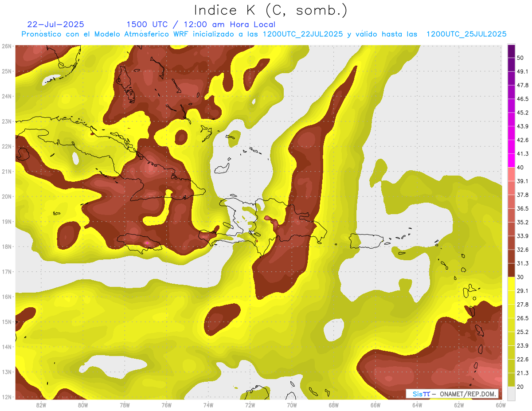Click the '1500 UTC / 12:00 am Hora Local' time text
This screenshot has height=411, width=532.
(x=201, y=24)
